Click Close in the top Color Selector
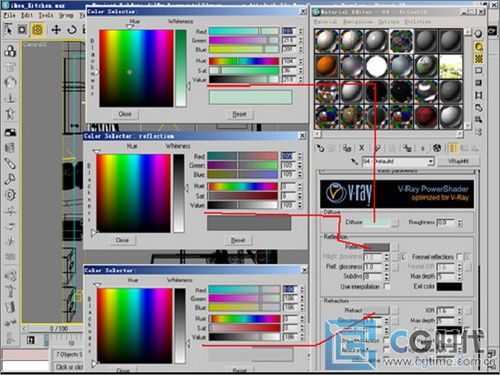Image resolution: width=500 pixels, height=375 pixels. coord(125,114)
